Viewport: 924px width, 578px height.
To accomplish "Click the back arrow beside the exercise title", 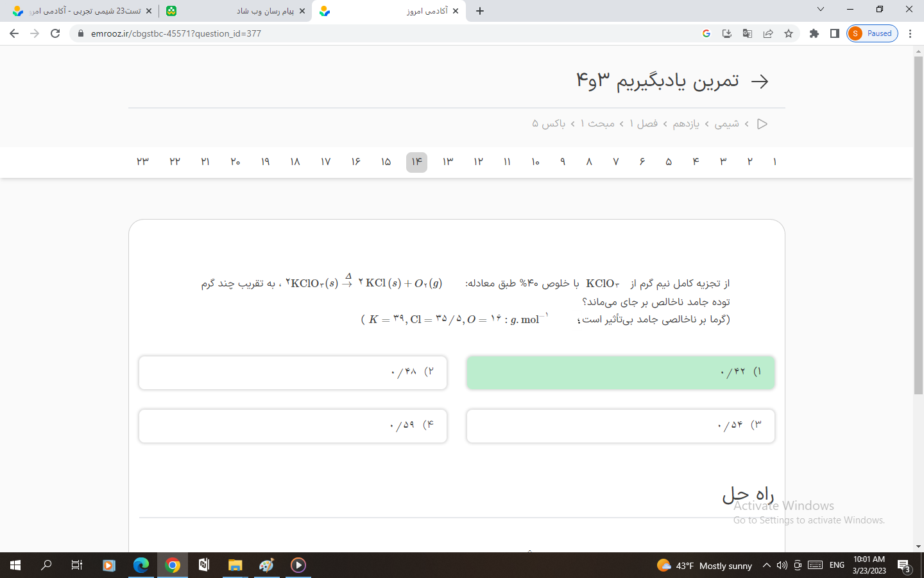I will (x=760, y=82).
